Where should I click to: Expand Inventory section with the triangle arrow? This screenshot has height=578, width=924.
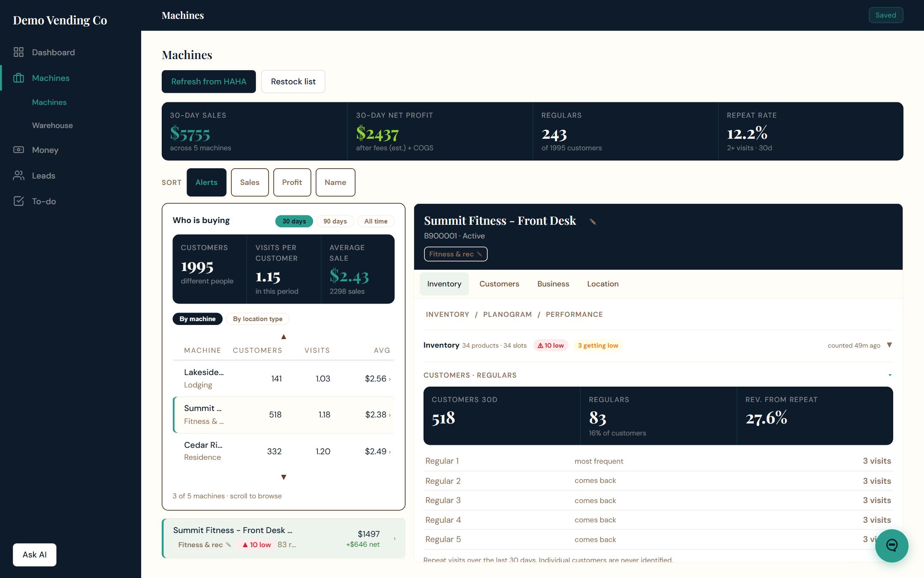point(889,345)
